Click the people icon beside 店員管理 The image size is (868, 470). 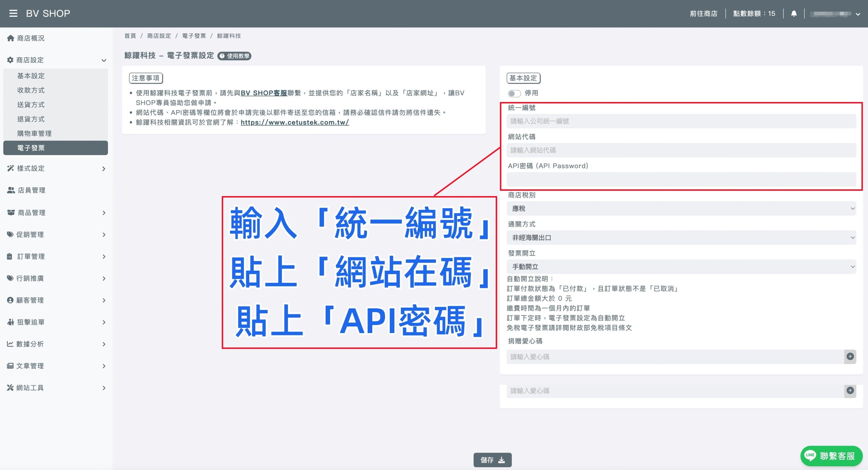click(x=11, y=190)
